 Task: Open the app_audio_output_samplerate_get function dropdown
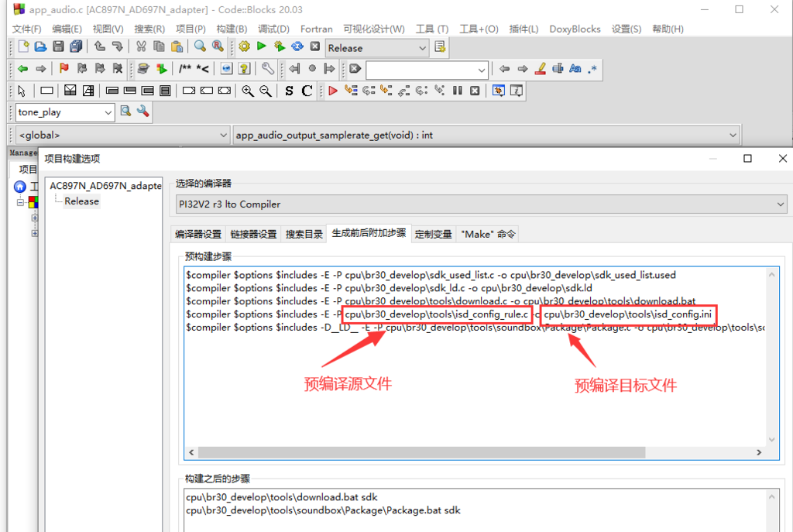pyautogui.click(x=486, y=135)
